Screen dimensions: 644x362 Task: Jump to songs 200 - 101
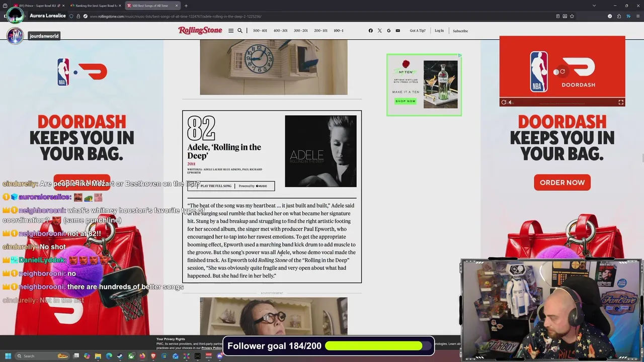tap(320, 31)
